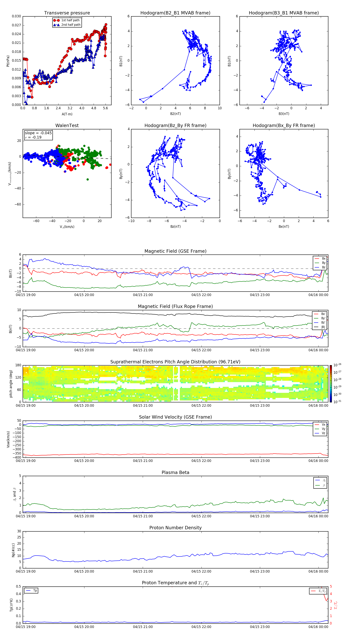Select the "V_A(km/s)" x-axis label
351x644 pixels.
point(67,227)
